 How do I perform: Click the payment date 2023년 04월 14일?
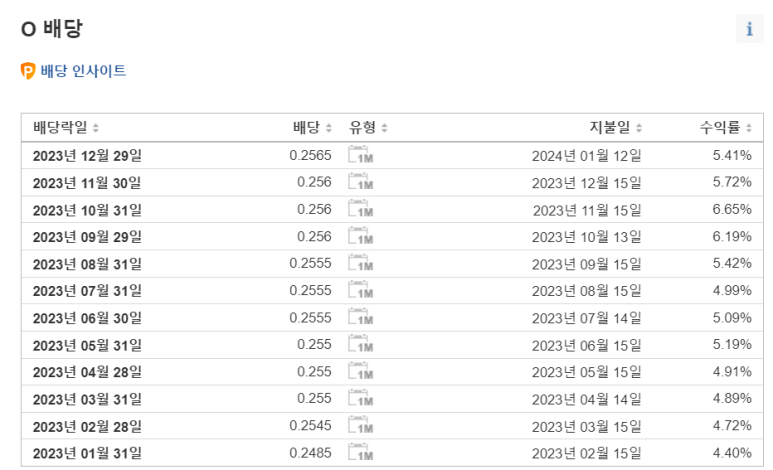click(x=587, y=399)
